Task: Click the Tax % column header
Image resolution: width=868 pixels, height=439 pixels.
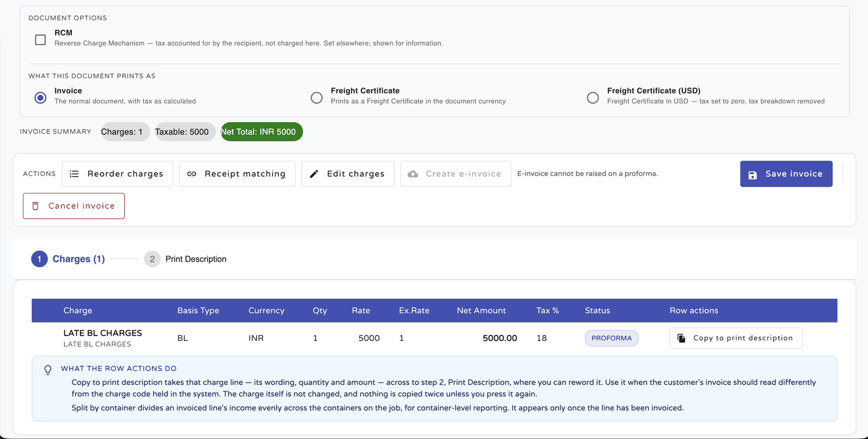Action: click(x=547, y=311)
